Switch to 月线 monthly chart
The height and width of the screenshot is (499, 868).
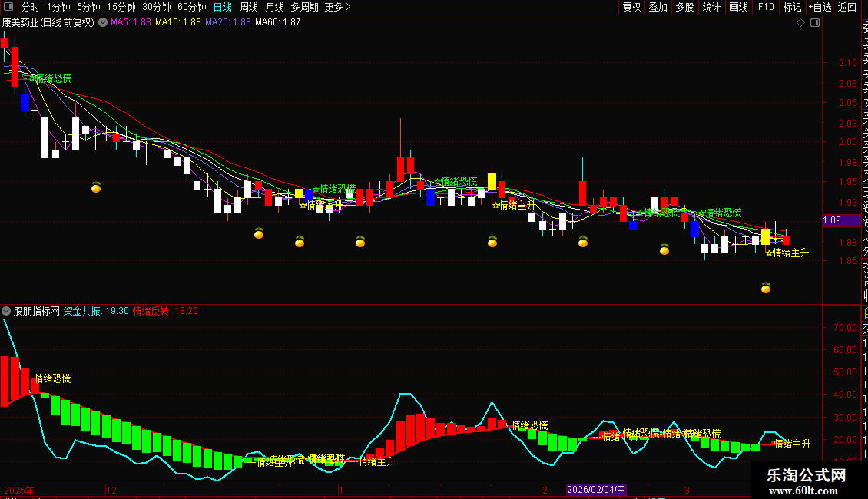(274, 7)
